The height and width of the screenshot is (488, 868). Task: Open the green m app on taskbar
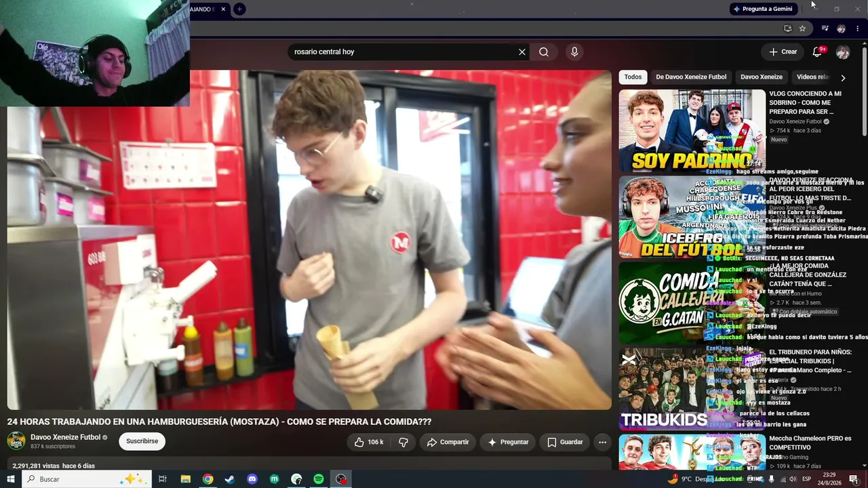tap(275, 479)
